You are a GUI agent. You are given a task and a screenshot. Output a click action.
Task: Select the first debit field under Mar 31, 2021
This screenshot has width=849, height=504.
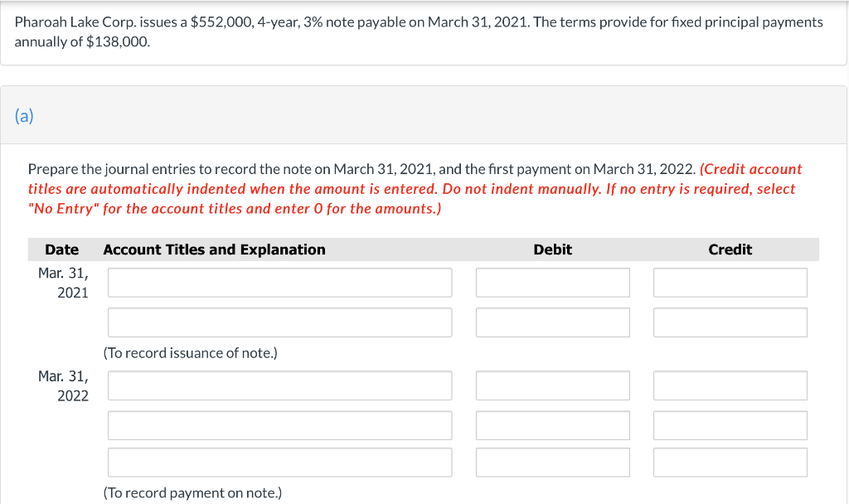[x=552, y=282]
